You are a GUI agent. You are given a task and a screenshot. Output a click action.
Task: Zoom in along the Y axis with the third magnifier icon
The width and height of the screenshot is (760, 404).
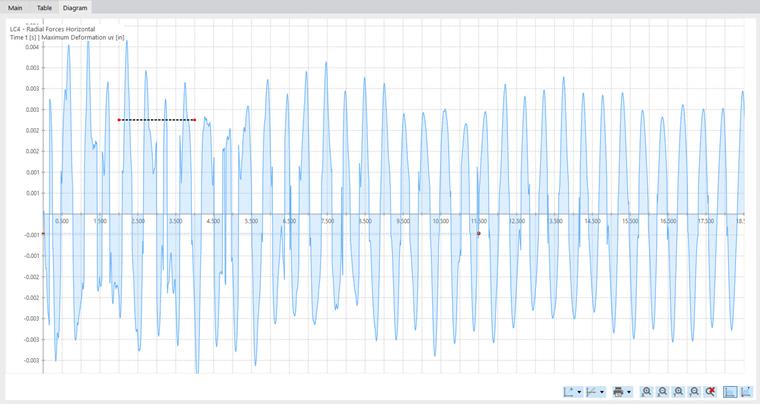coord(679,391)
